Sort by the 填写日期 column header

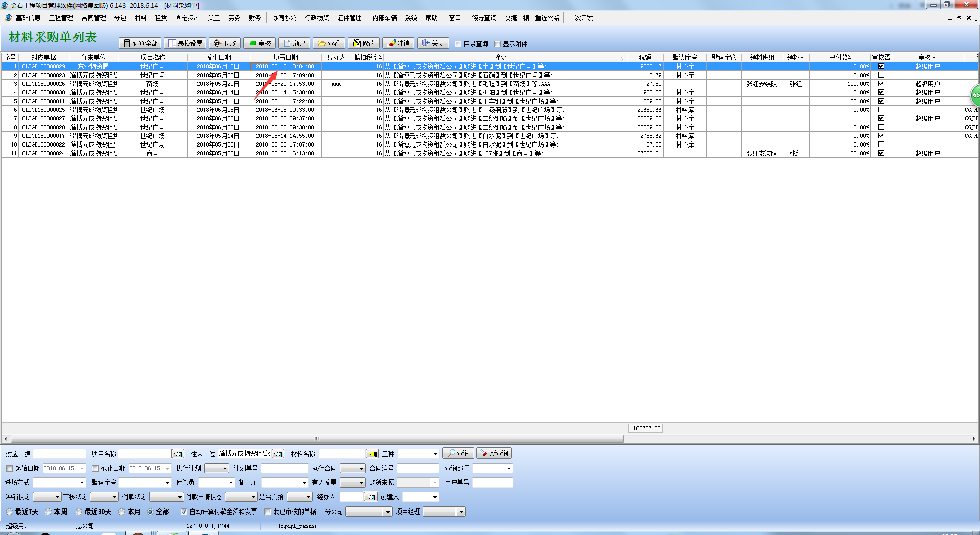click(285, 57)
